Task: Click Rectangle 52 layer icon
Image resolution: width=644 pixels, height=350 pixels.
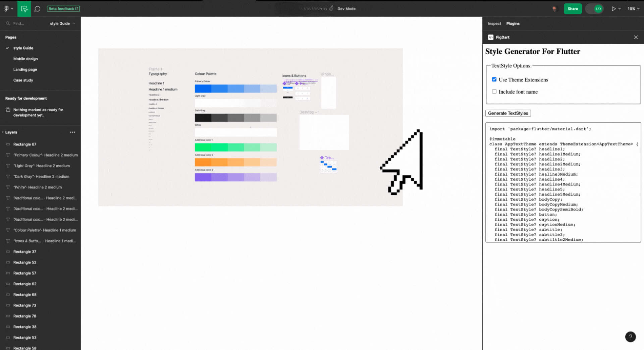Action: coord(8,262)
